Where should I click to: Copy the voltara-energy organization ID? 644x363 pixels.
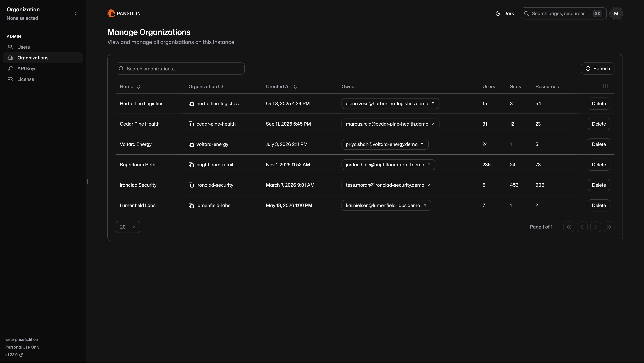(191, 144)
